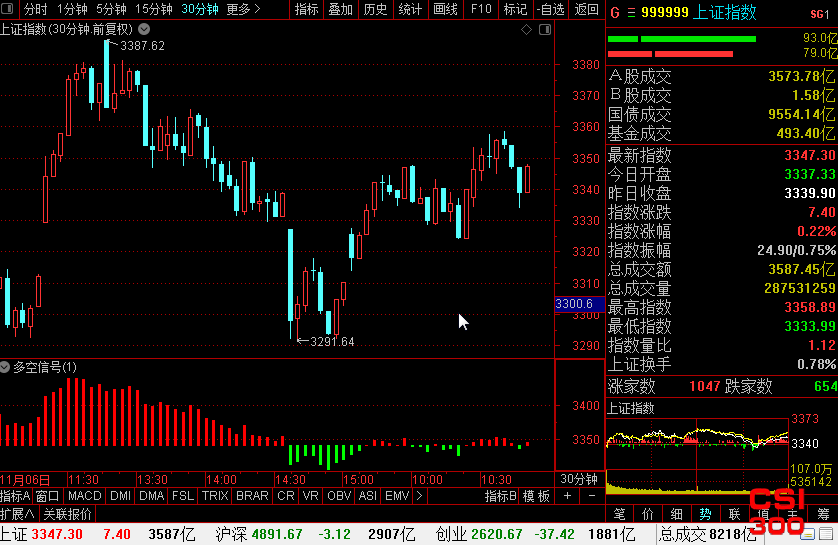Viewport: 838px width, 545px height.
Task: Click the diamond icon above the chart
Action: click(526, 30)
